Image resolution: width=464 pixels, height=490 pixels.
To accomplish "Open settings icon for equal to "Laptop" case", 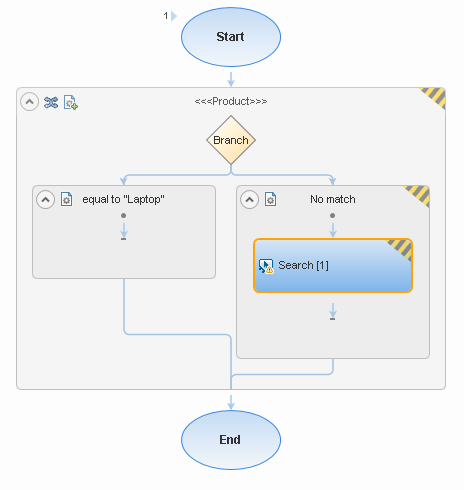I will (66, 199).
